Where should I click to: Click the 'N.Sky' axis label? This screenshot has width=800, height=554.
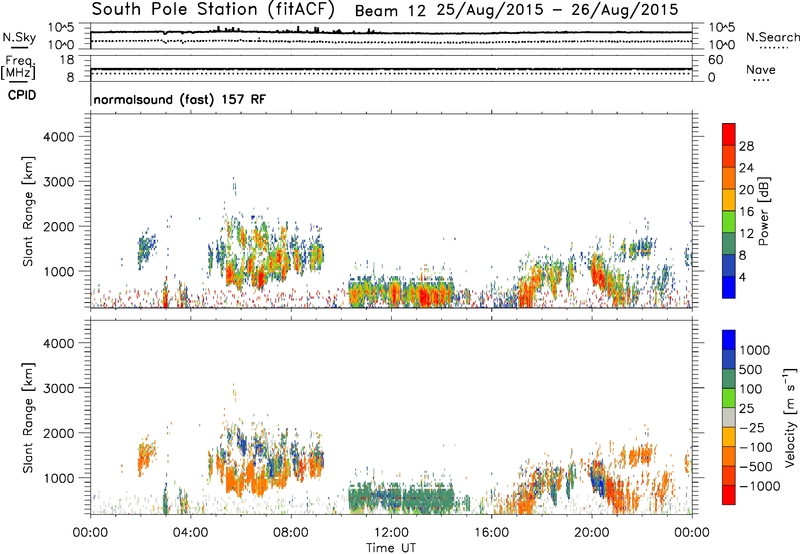click(x=19, y=37)
